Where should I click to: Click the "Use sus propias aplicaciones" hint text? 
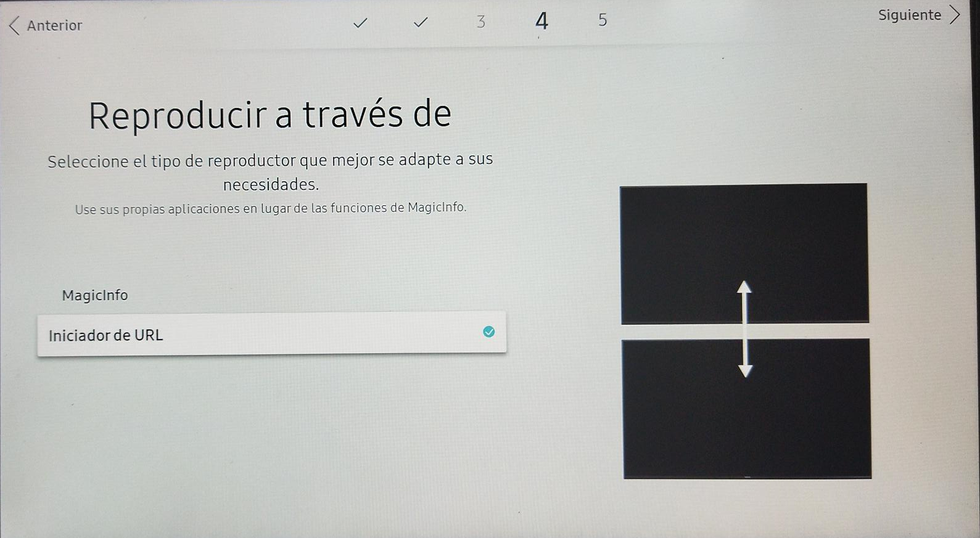[270, 208]
